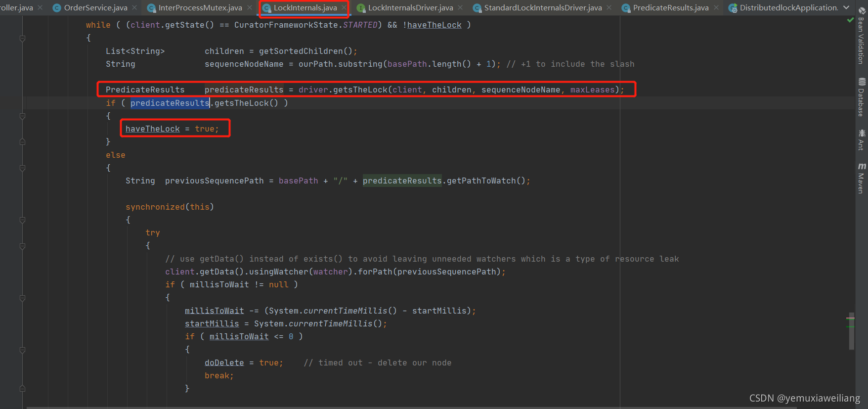
Task: Collapse the while loop code block
Action: tap(22, 38)
